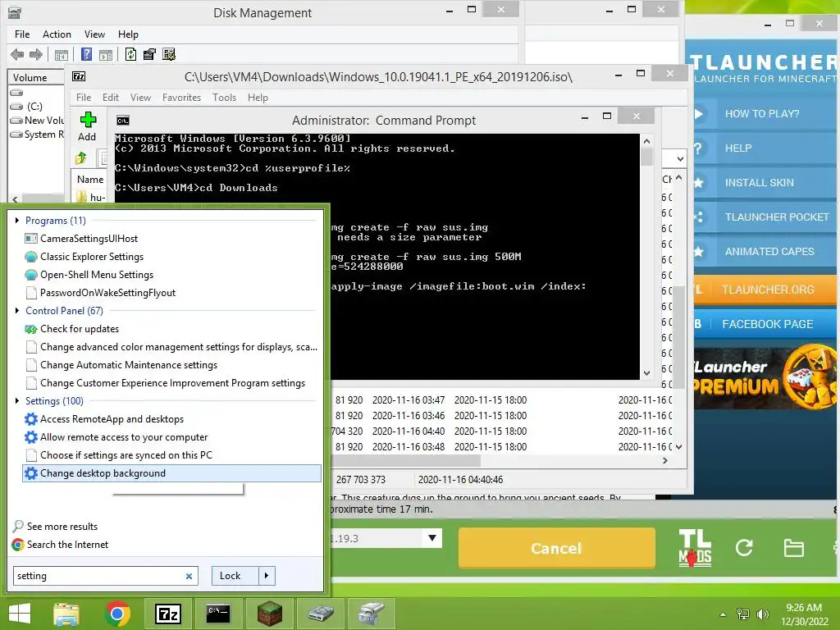Collapse the Programs (11) results group
The width and height of the screenshot is (840, 630).
(17, 220)
